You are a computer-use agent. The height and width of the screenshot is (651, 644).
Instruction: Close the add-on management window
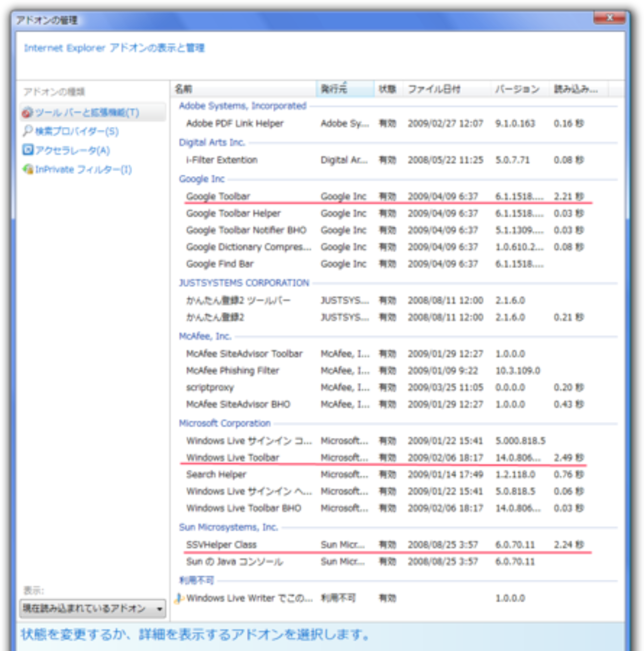tap(609, 18)
